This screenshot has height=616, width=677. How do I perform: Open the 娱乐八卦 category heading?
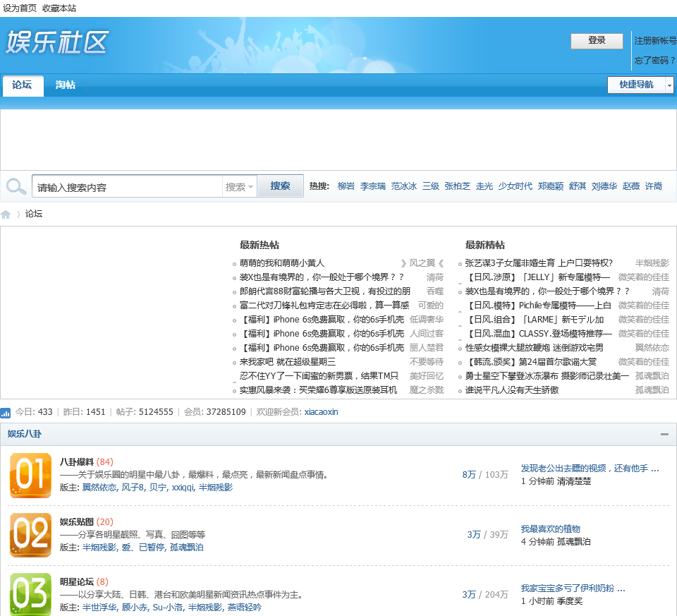tap(25, 434)
